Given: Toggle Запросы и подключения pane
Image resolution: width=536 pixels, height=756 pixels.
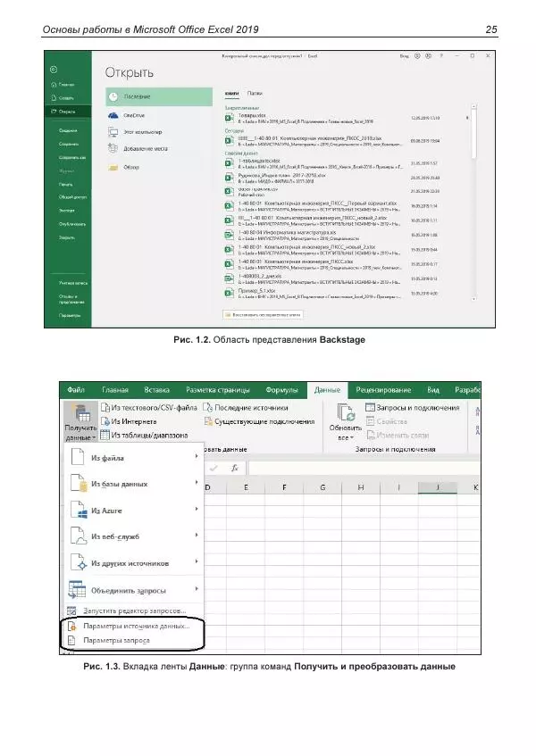Looking at the screenshot, I should click(x=413, y=408).
